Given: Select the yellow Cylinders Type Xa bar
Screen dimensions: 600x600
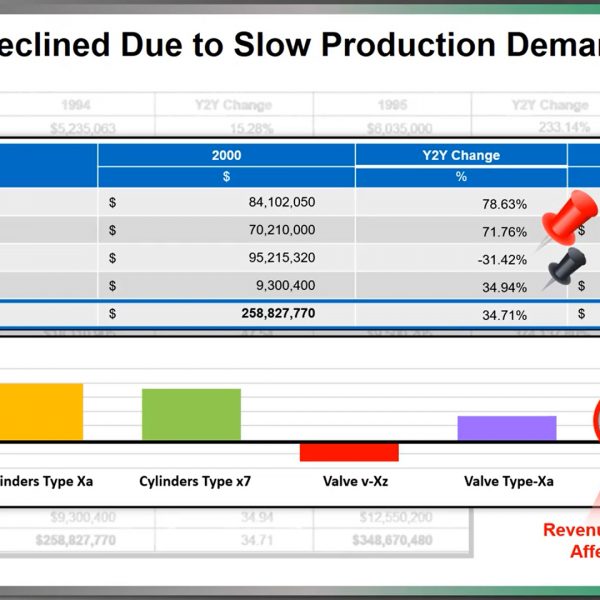Looking at the screenshot, I should (41, 412).
